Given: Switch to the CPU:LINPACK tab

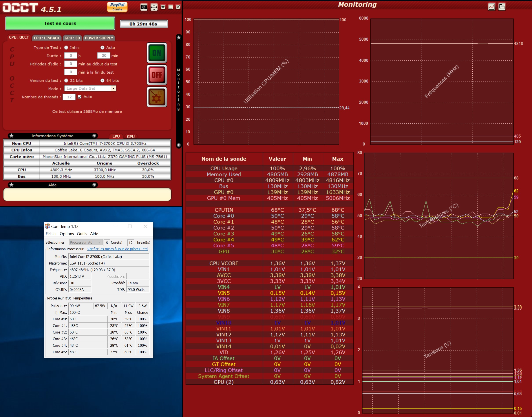Looking at the screenshot, I should (47, 38).
